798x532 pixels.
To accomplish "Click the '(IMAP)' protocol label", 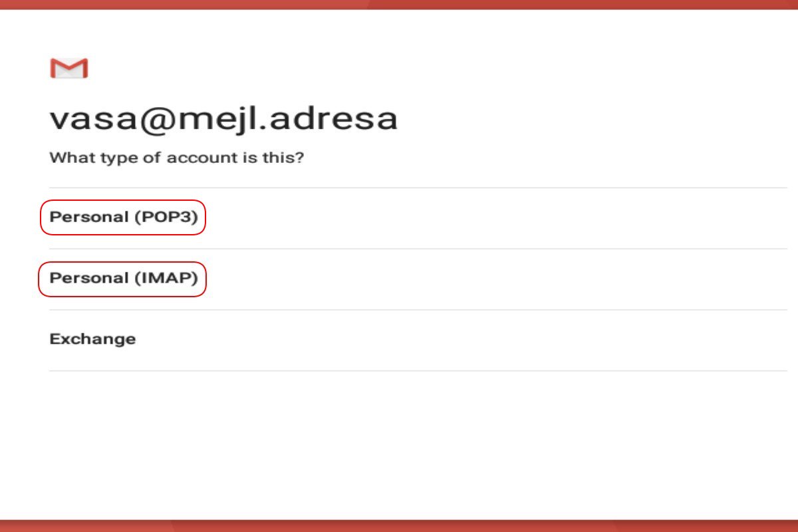I will click(x=166, y=279).
